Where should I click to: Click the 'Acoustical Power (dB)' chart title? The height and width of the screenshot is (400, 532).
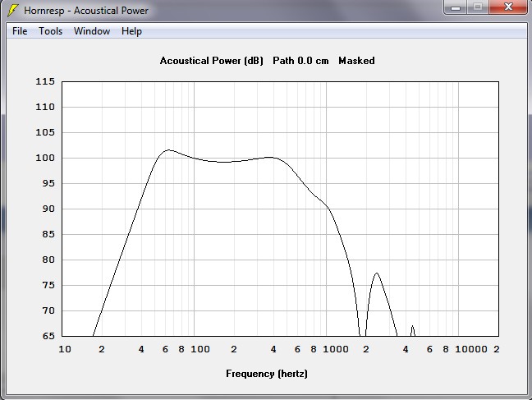[x=211, y=61]
